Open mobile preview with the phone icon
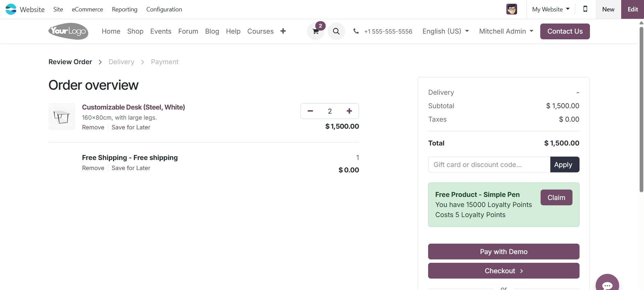 click(x=585, y=9)
